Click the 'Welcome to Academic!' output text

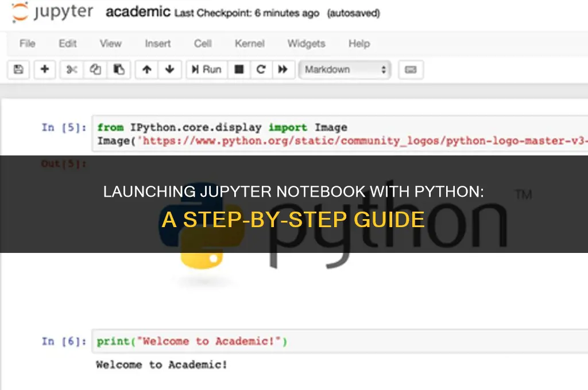(161, 365)
